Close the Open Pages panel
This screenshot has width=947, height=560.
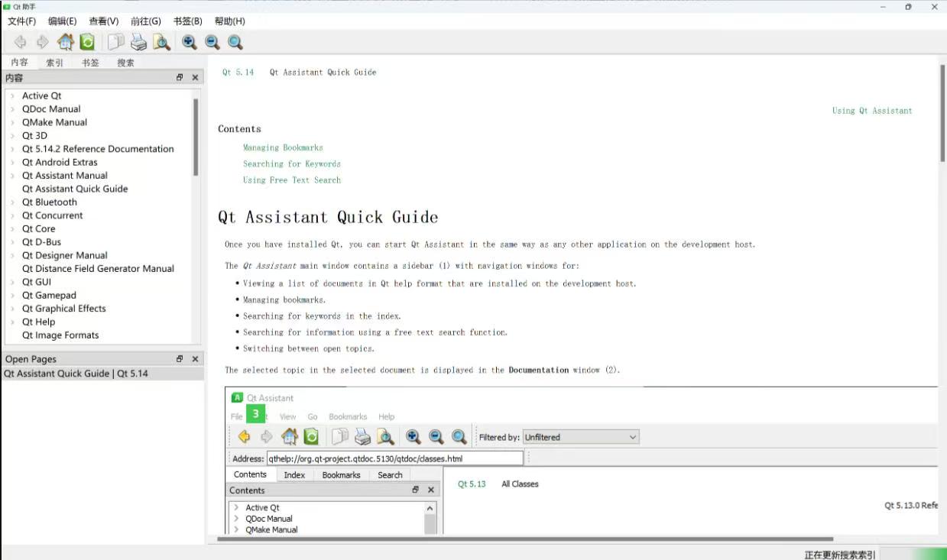(x=195, y=358)
